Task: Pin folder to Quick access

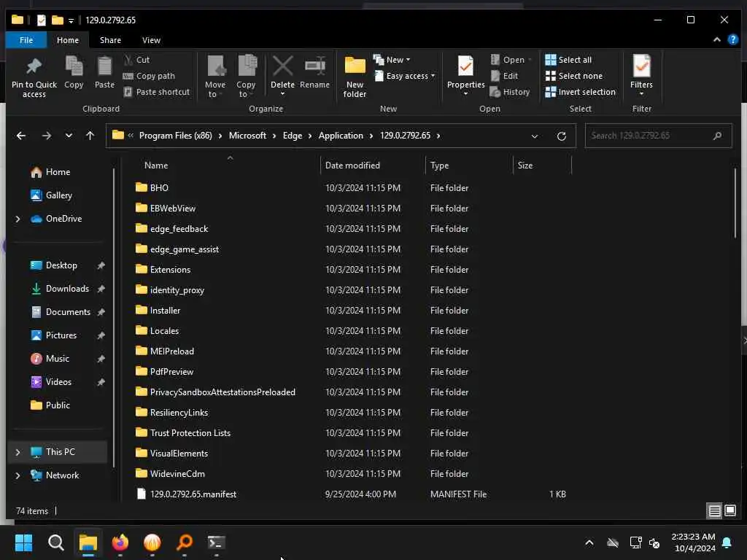Action: point(34,77)
